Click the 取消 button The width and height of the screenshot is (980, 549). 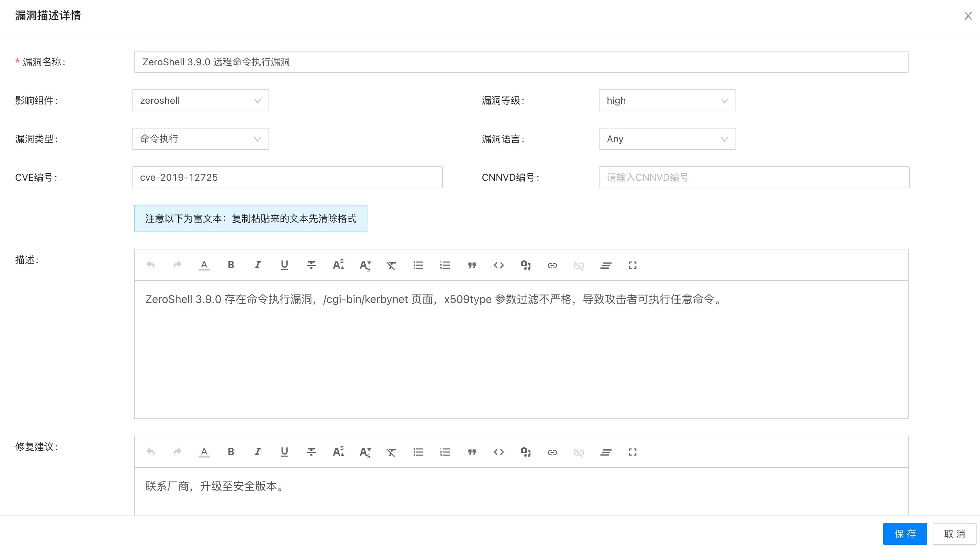[954, 534]
